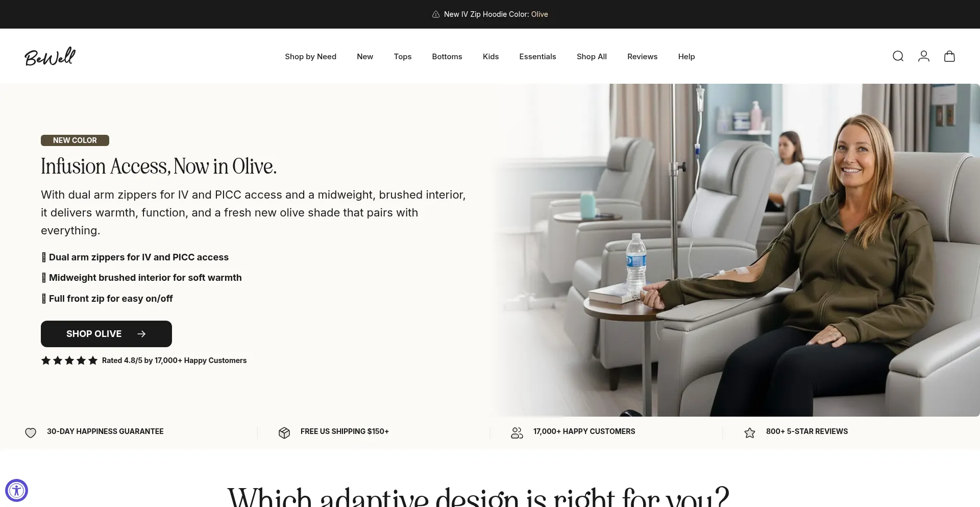Click the star icon beside 5-Star Reviews
The width and height of the screenshot is (980, 507).
[x=750, y=433]
